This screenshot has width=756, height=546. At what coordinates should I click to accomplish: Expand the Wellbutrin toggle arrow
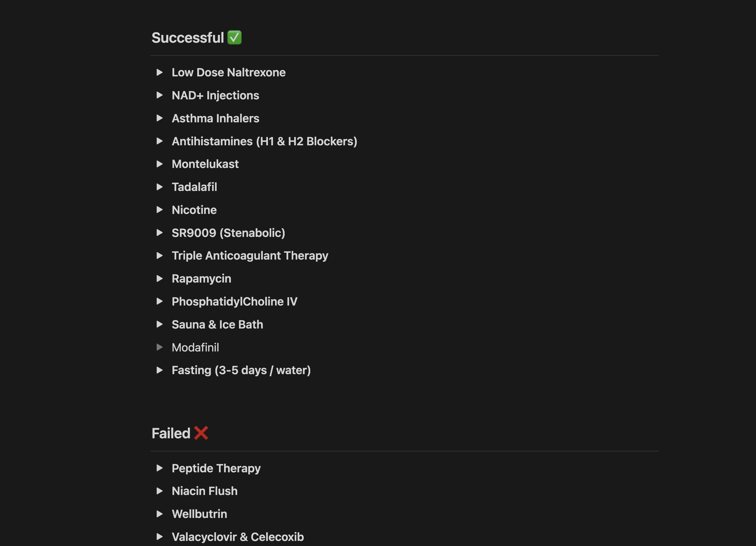point(160,514)
